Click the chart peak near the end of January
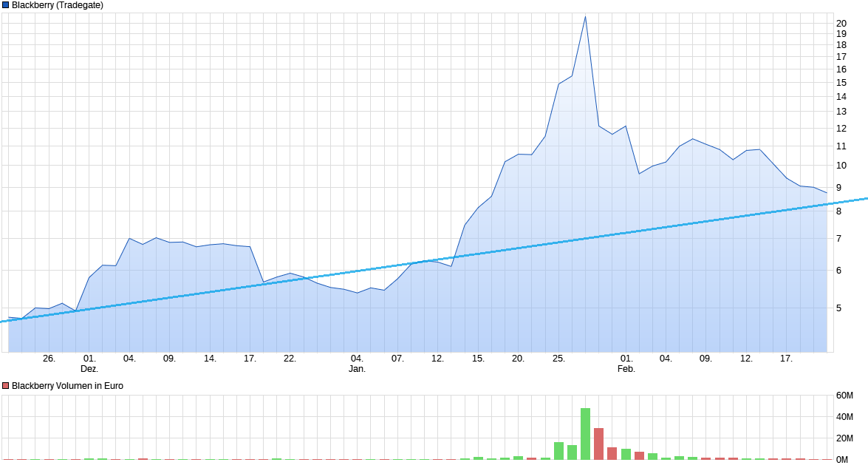Viewport: 868px width, 468px height. pyautogui.click(x=585, y=15)
